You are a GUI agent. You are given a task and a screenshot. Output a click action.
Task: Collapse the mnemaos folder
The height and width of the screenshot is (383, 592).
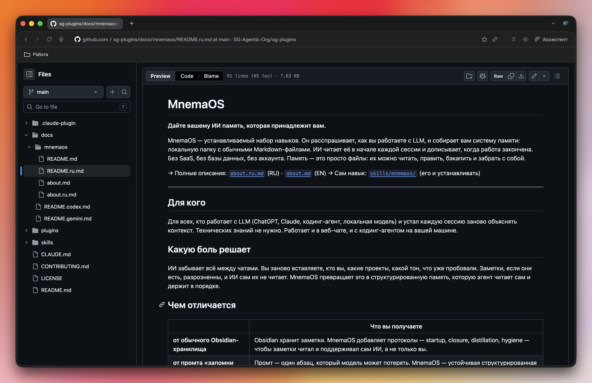click(x=29, y=147)
